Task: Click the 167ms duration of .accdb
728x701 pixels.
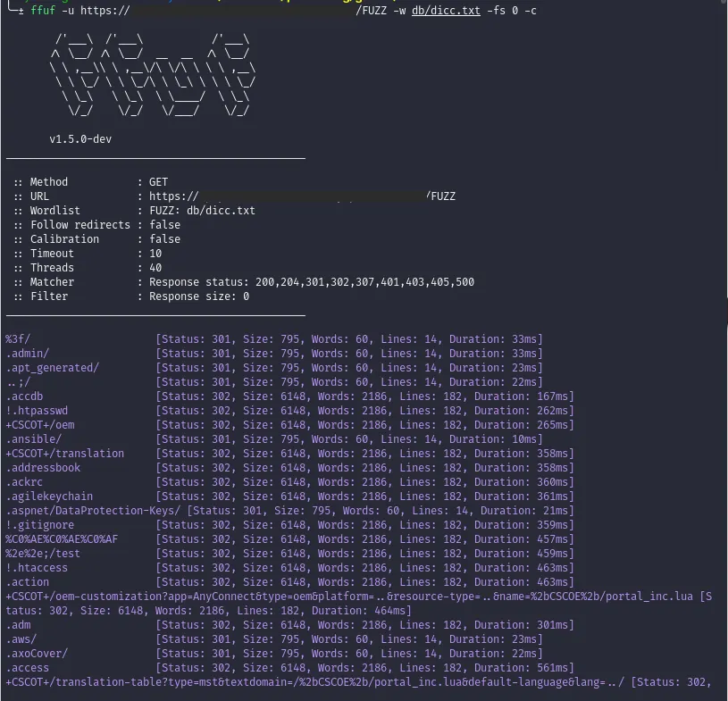Action: [x=553, y=396]
